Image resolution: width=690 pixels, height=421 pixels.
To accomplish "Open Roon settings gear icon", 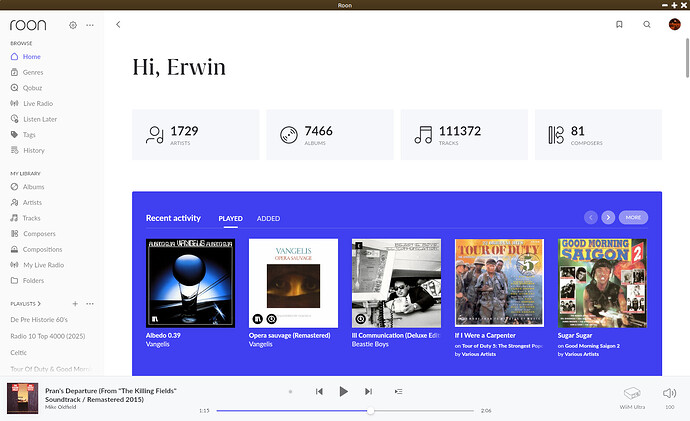I will point(73,25).
